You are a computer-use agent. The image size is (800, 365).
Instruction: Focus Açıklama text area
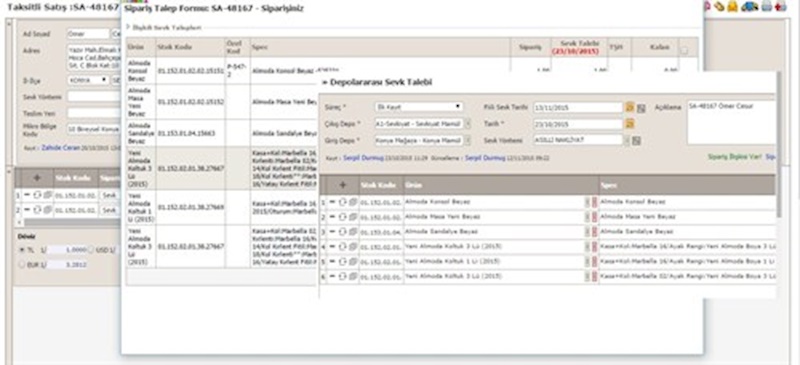click(x=731, y=123)
